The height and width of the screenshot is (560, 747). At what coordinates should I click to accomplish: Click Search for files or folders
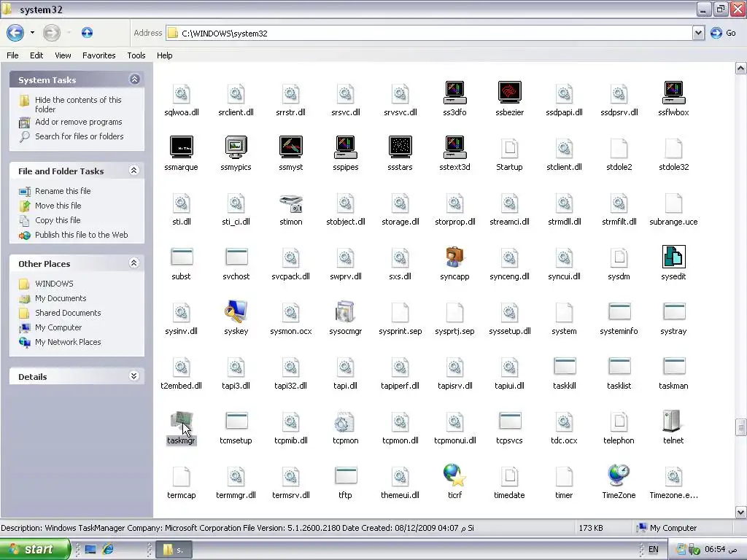(79, 136)
